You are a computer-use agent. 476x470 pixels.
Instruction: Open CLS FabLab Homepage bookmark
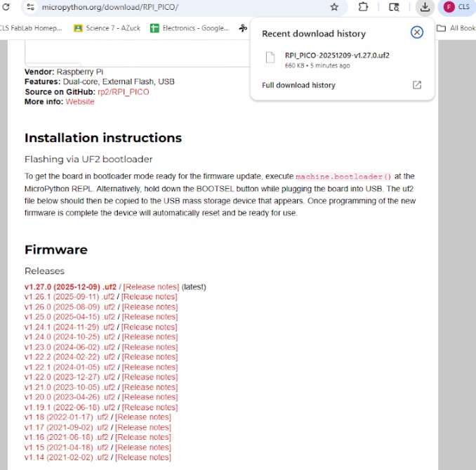[x=31, y=28]
